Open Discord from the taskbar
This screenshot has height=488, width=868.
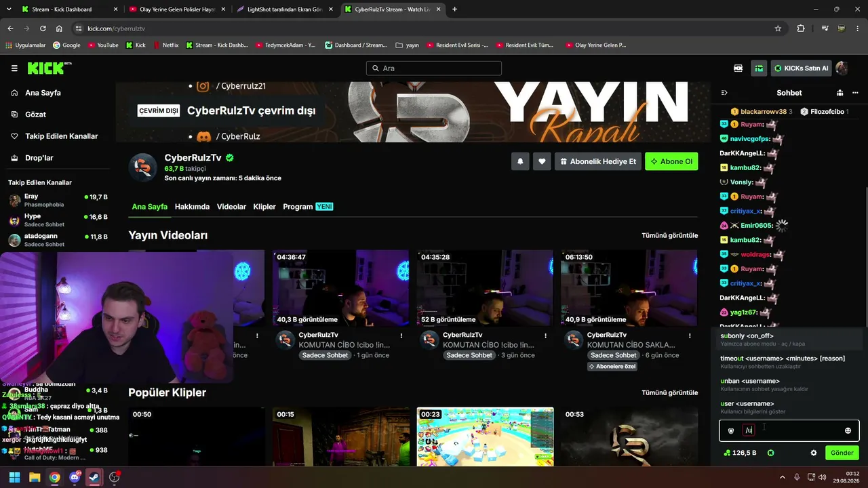click(75, 477)
